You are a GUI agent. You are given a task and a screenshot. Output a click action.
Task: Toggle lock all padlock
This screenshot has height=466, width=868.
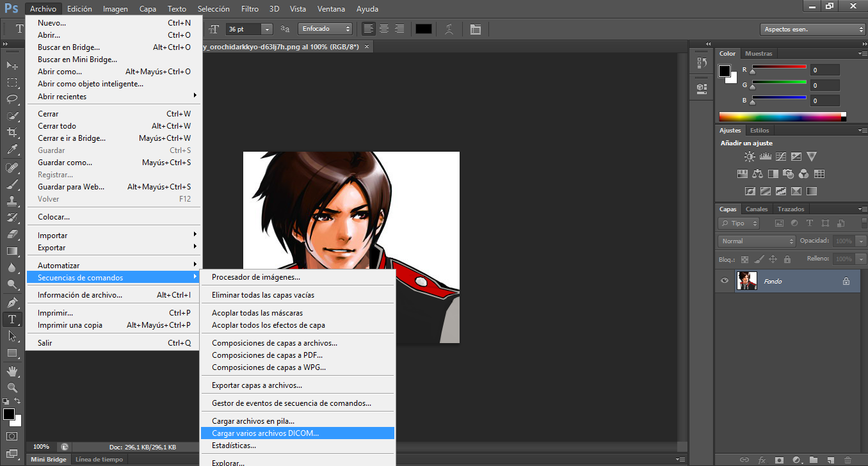coord(787,259)
